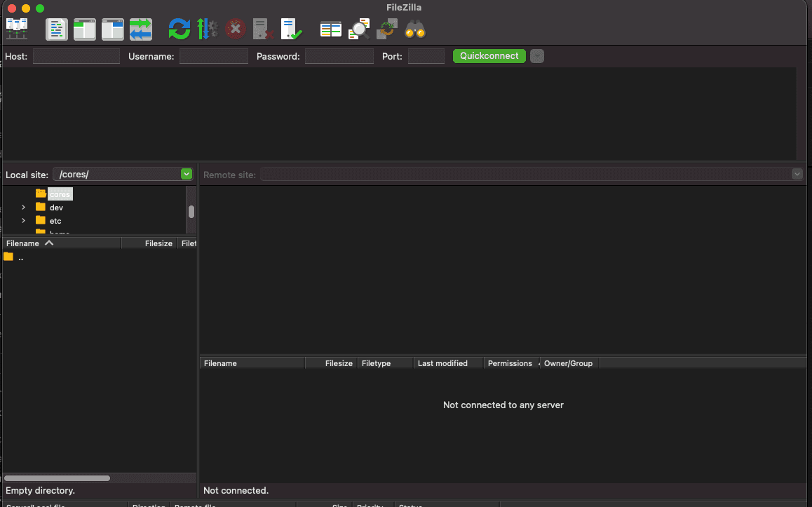
Task: Refresh the file and folder lists
Action: pos(180,29)
